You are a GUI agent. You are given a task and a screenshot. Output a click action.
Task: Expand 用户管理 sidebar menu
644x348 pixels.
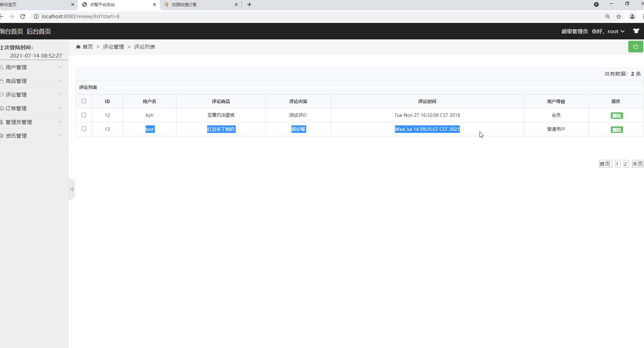[34, 67]
